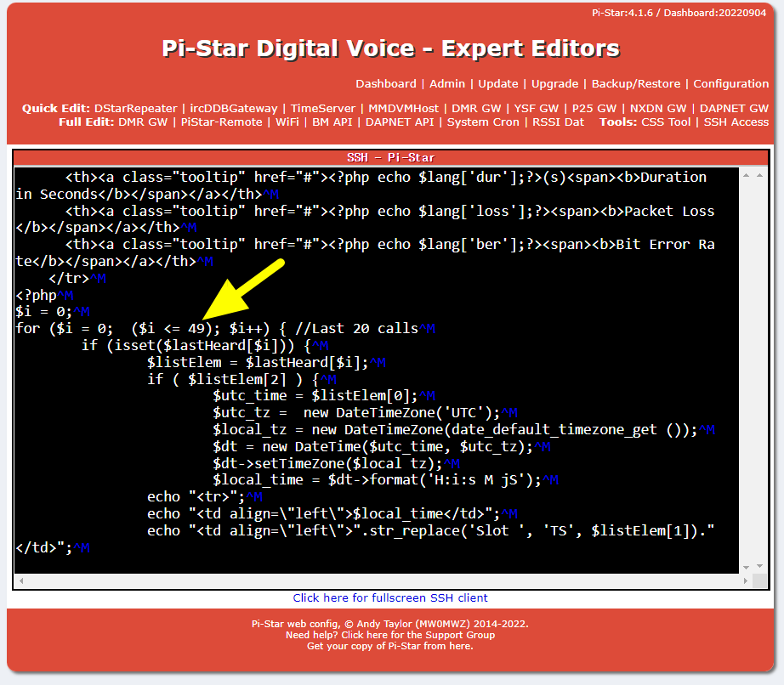
Task: Quick edit YSF GW config
Action: (537, 109)
